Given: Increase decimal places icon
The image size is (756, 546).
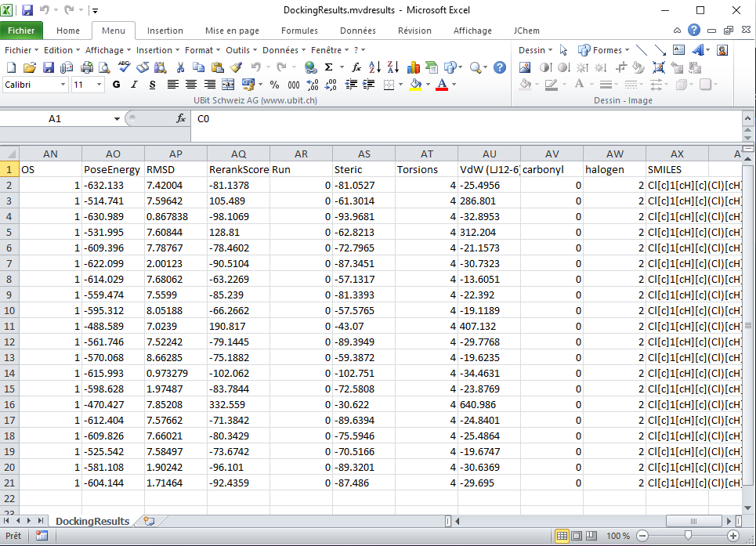Looking at the screenshot, I should (313, 85).
